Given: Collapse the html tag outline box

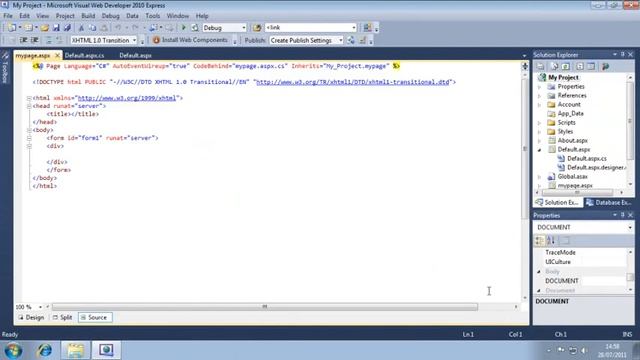Looking at the screenshot, I should tap(29, 98).
